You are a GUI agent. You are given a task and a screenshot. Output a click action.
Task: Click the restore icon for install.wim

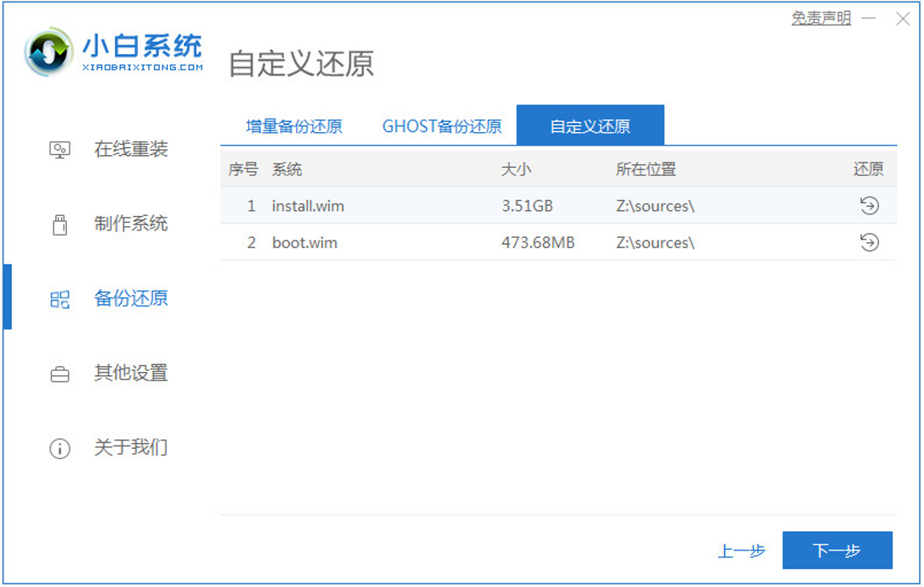(x=871, y=205)
